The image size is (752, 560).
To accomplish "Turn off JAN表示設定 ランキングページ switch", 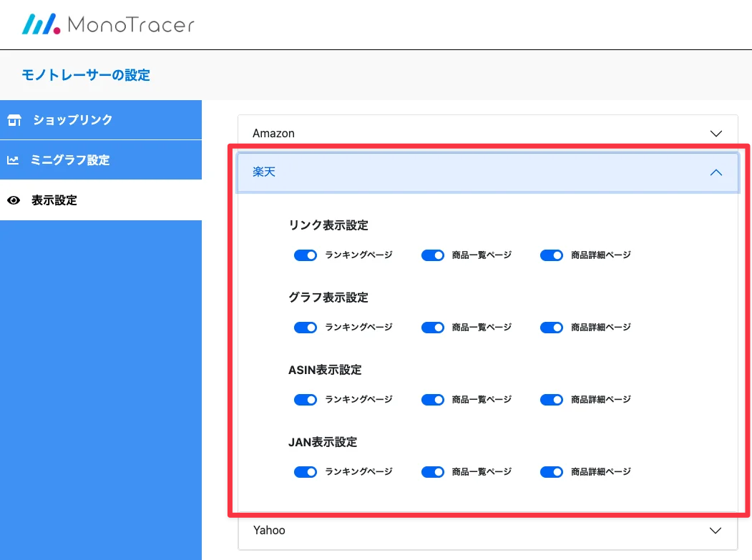I will 306,472.
